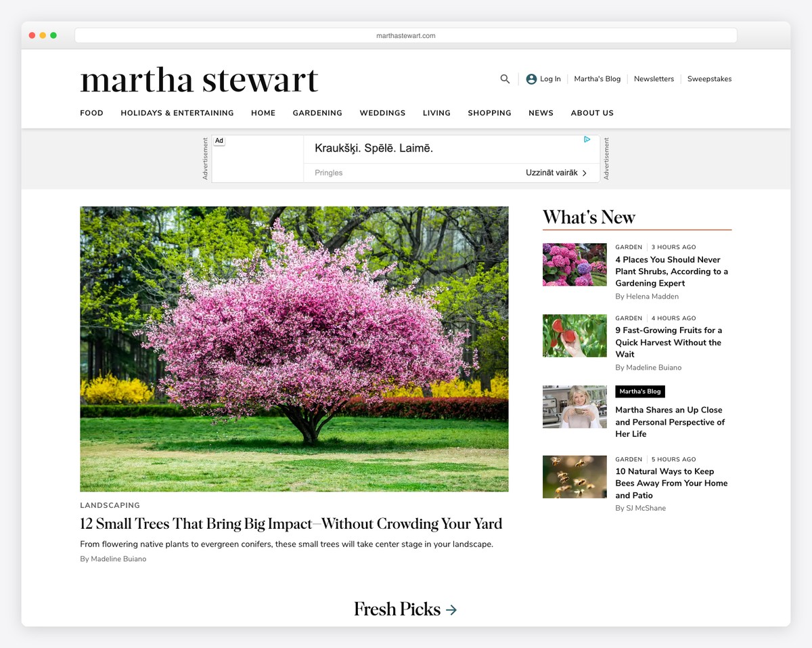Click the marthastewart.com address bar
Image resolution: width=812 pixels, height=648 pixels.
coord(406,35)
